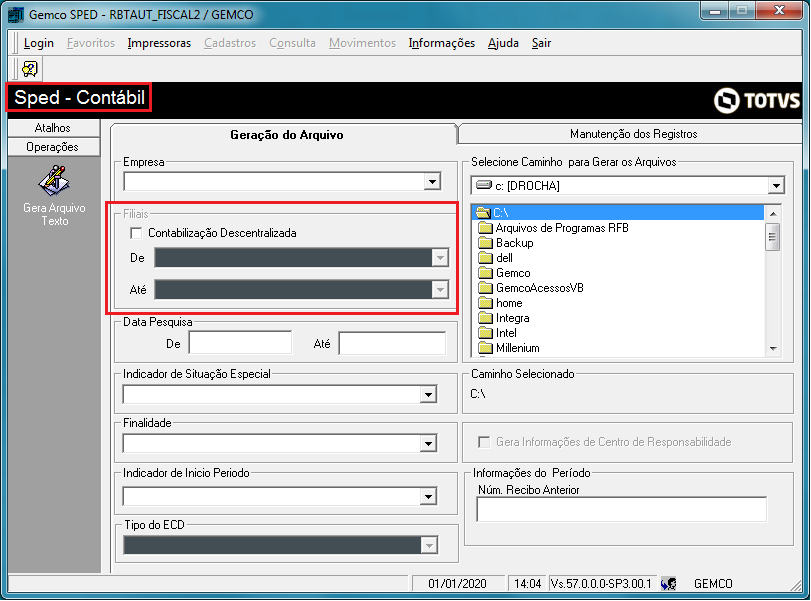Open the Tipo do ECD dropdown

[429, 545]
